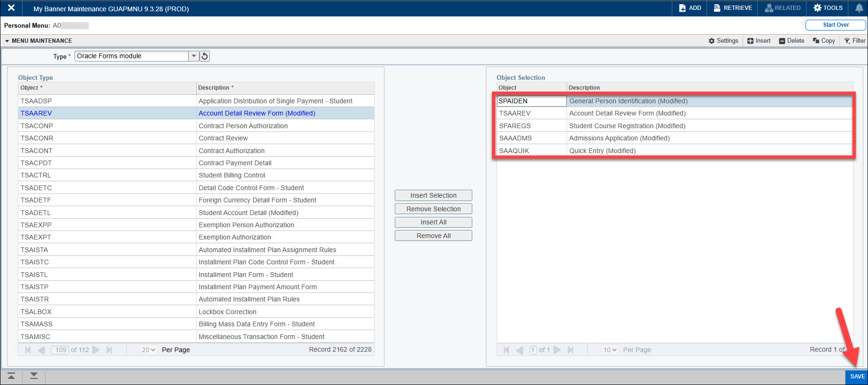Select the TSACPDT object

pyautogui.click(x=36, y=163)
